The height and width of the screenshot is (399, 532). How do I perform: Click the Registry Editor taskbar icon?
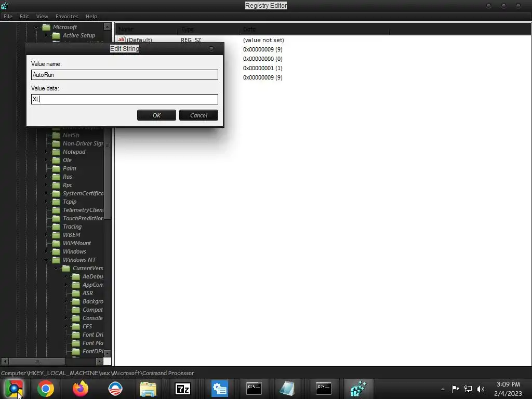coord(358,389)
